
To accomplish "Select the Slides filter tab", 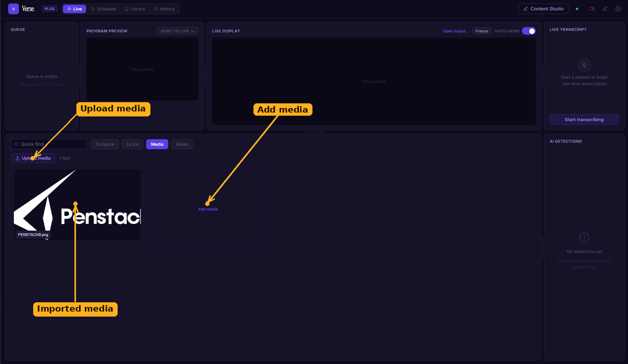I will coord(182,144).
